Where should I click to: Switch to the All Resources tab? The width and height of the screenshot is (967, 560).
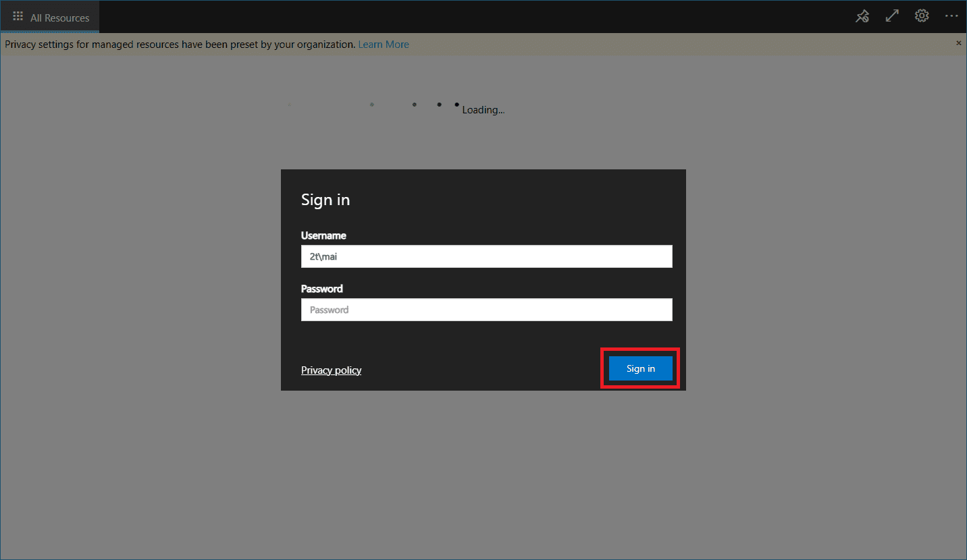[x=59, y=18]
